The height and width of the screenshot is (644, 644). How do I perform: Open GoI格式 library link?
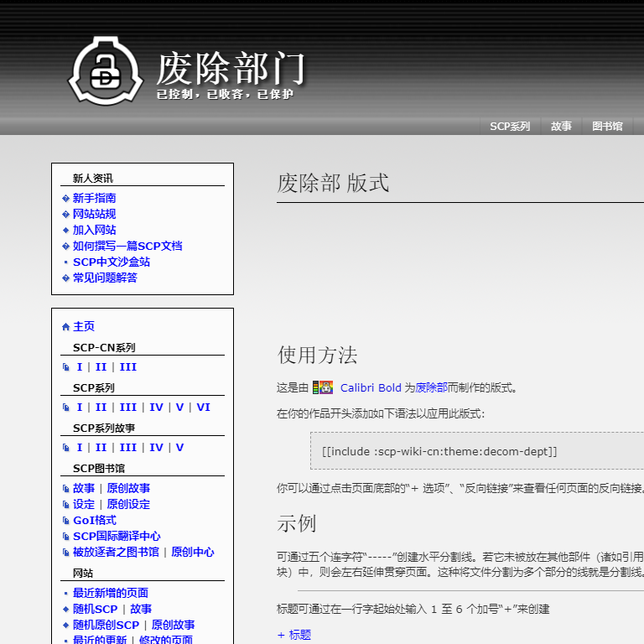(94, 521)
